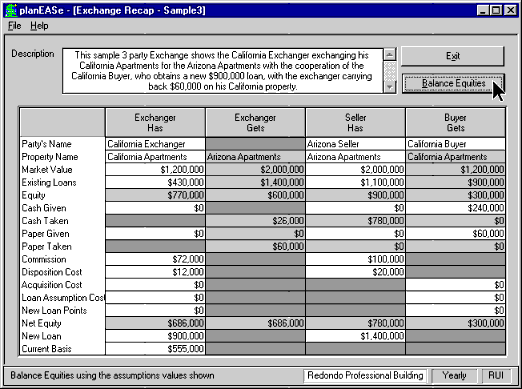Click the Balance Equities button
The height and width of the screenshot is (389, 522).
pyautogui.click(x=453, y=83)
